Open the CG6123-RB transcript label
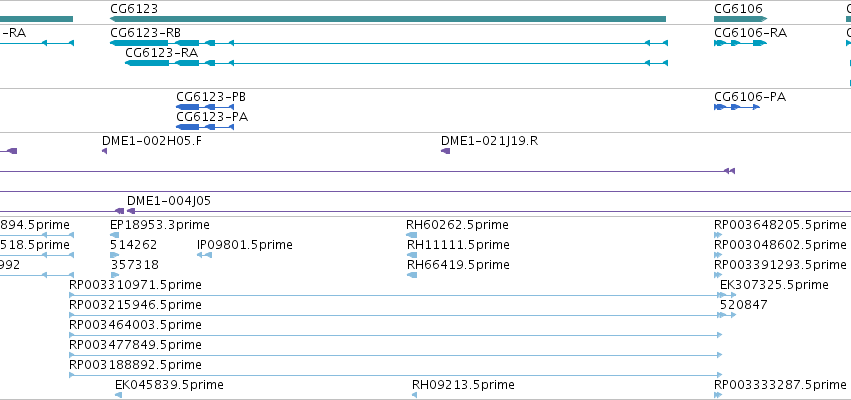The image size is (851, 400). [x=145, y=33]
